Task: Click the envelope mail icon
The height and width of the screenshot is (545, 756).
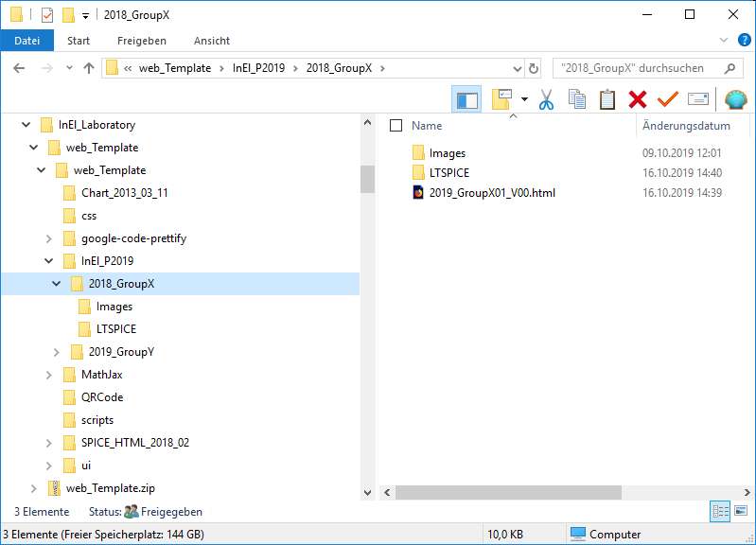Action: 698,99
